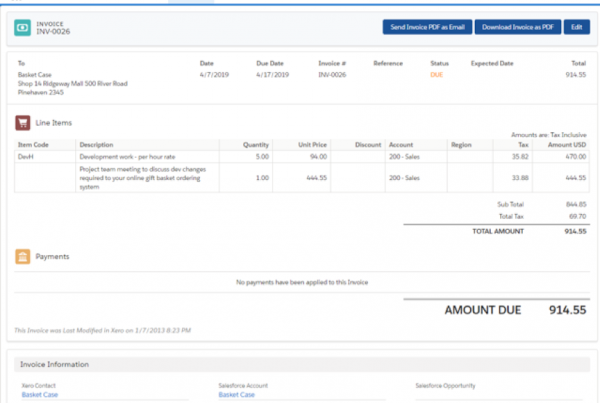Viewport: 600px width, 403px height.
Task: Click the orange DUE status value
Action: pyautogui.click(x=436, y=74)
